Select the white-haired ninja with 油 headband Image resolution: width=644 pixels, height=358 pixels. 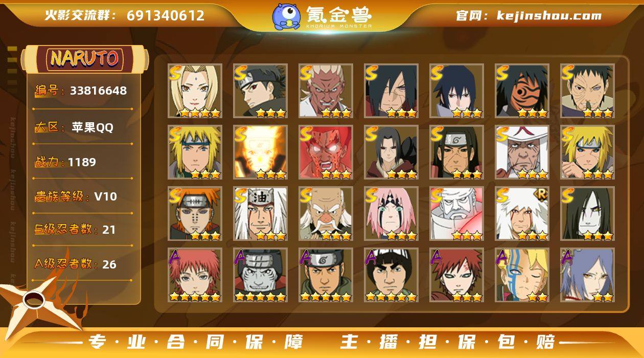(260, 214)
